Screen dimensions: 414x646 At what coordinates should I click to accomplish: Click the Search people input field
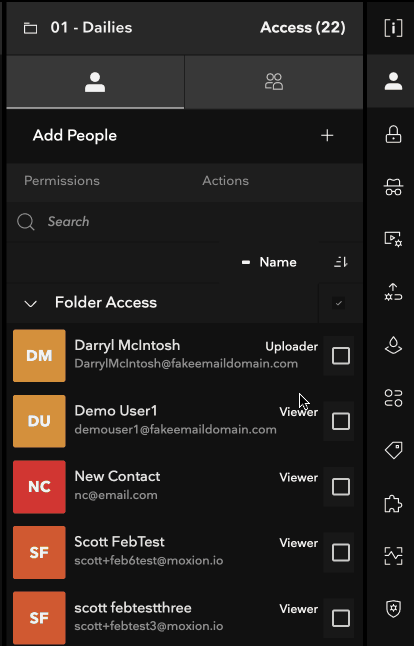[x=185, y=222]
